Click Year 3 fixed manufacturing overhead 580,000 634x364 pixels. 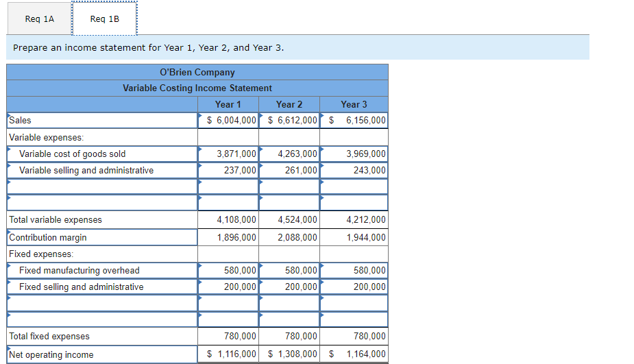(354, 271)
